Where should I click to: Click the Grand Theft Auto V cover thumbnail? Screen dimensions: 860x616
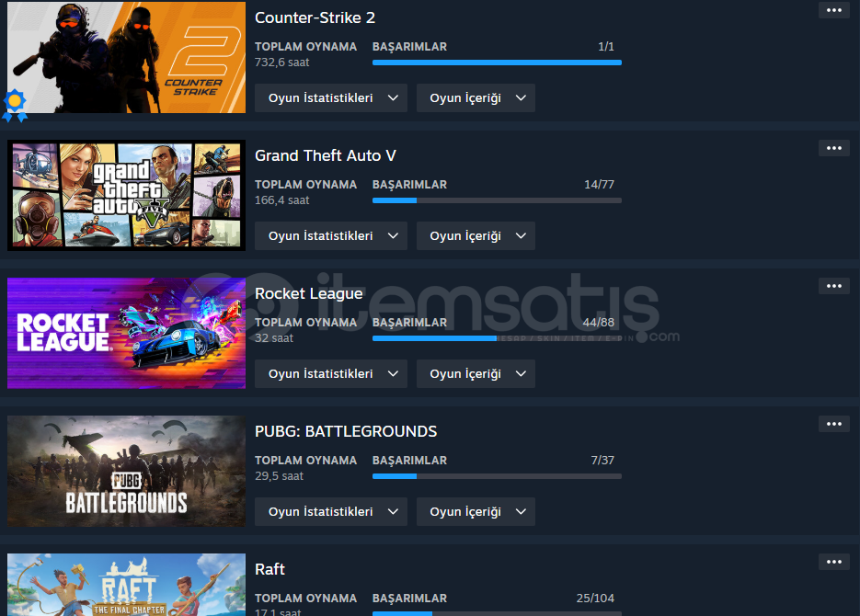pyautogui.click(x=126, y=195)
